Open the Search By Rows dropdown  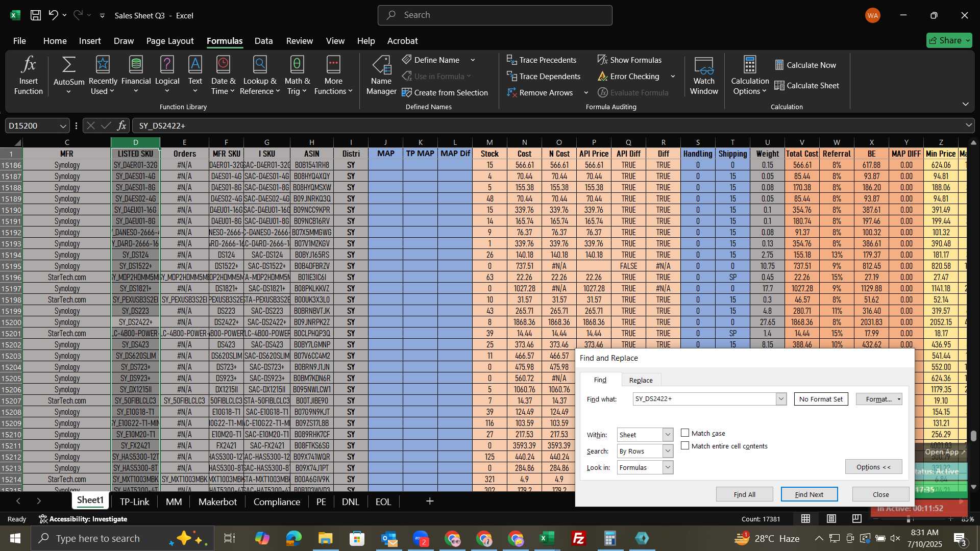tap(668, 451)
